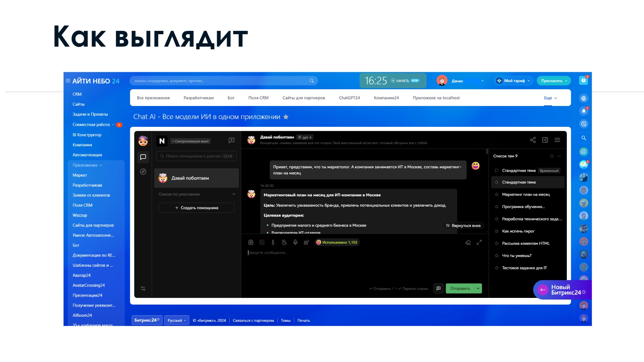Viewport: 644px width, 362px height.
Task: Star the topic 'Маркетинг план на месяц'
Action: coord(497,195)
